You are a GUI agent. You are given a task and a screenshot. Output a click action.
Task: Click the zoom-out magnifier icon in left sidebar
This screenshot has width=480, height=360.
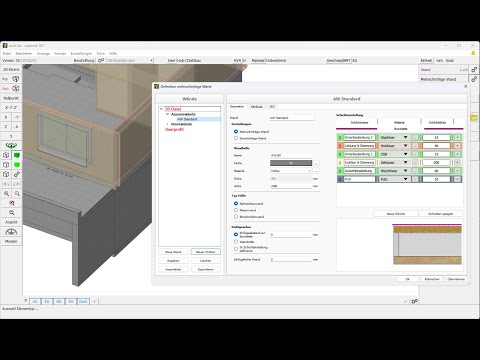click(x=17, y=193)
